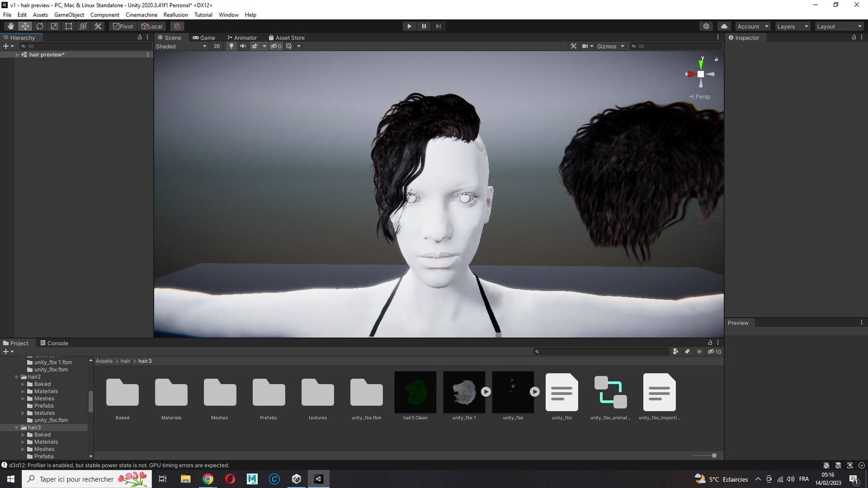Toggle scene audio
This screenshot has height=488, width=868.
[243, 46]
